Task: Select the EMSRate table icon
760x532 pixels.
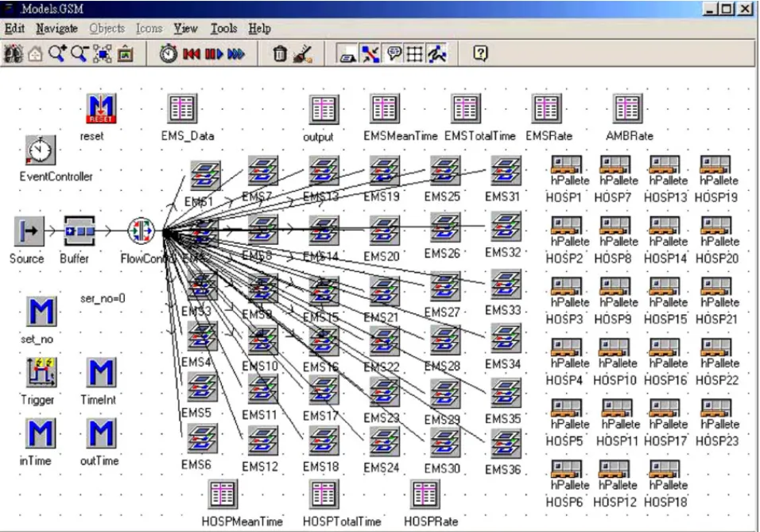Action: [x=546, y=108]
